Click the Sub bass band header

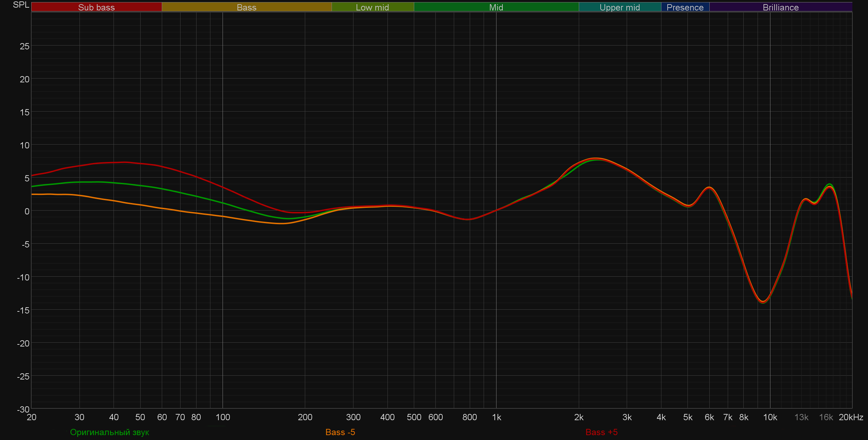pos(96,7)
